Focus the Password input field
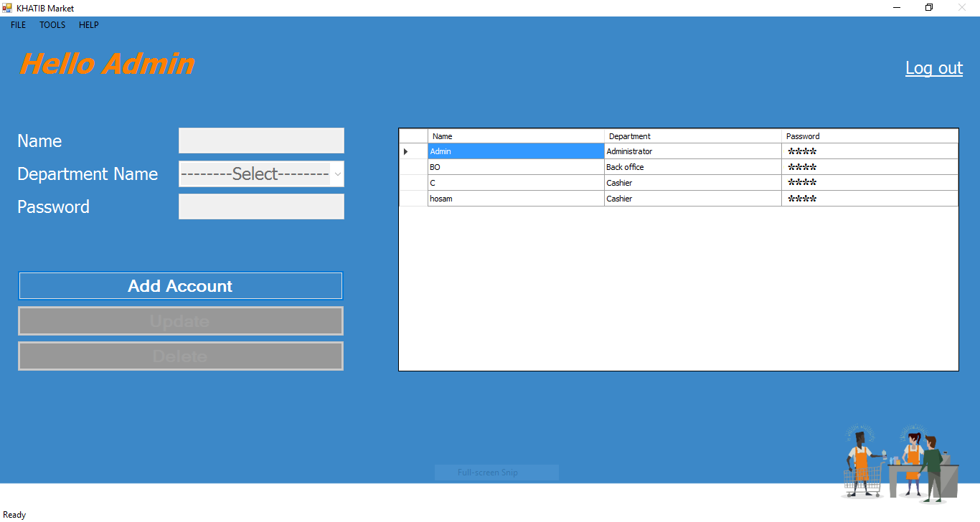980x522 pixels. click(261, 207)
